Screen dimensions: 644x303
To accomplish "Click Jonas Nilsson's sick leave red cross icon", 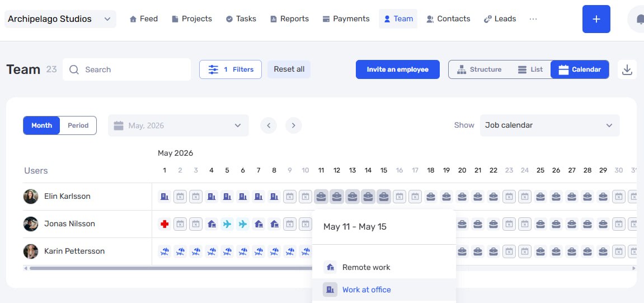I will (x=164, y=224).
